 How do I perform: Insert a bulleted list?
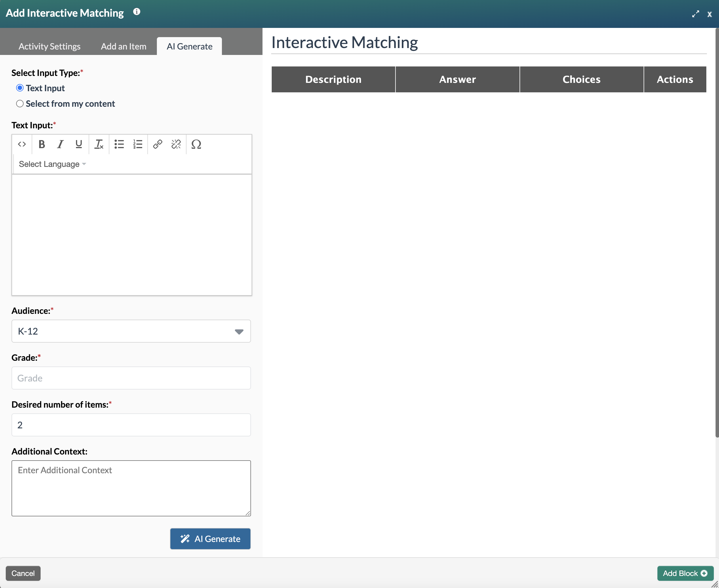[x=119, y=144]
